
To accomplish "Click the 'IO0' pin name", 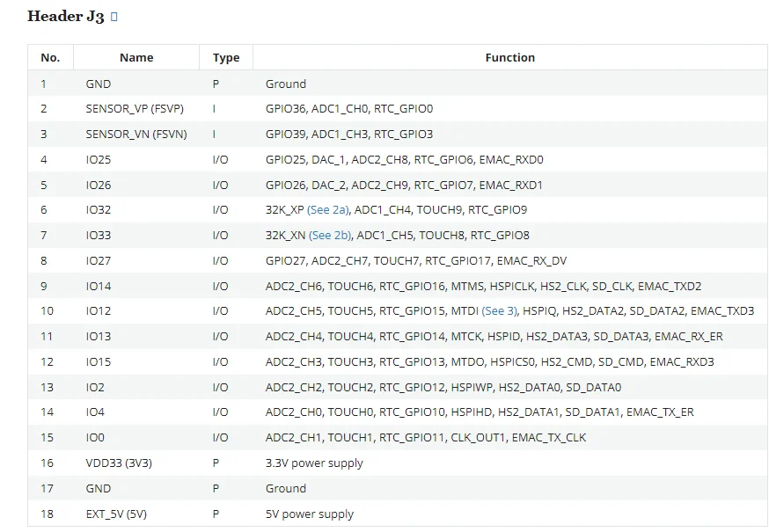I will pos(95,437).
